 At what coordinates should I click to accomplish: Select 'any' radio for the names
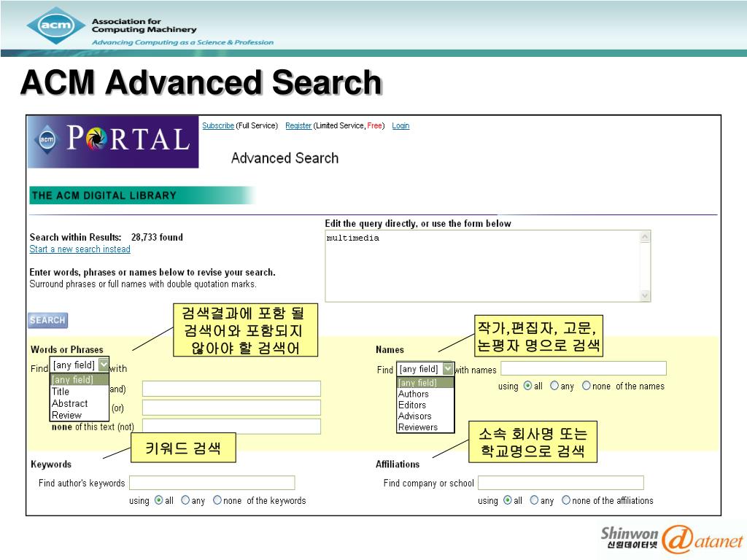point(554,386)
